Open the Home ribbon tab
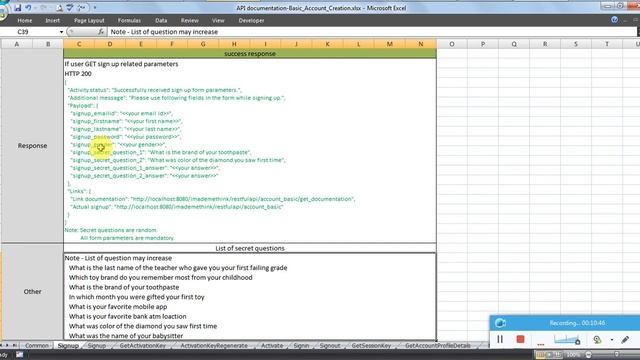Viewport: 640px width, 360px height. (x=24, y=20)
